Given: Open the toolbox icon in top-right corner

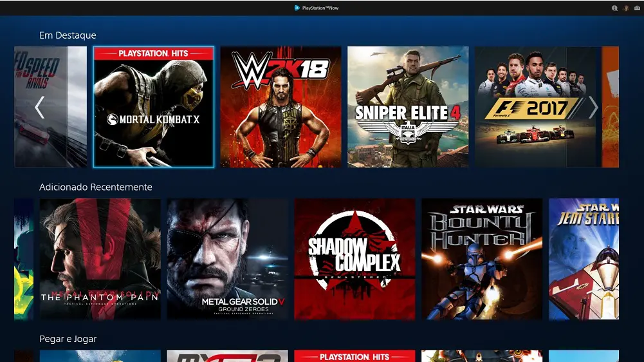Looking at the screenshot, I should coord(636,8).
